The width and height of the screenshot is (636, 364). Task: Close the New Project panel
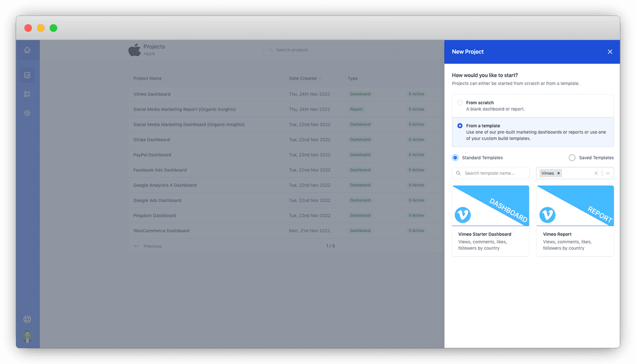point(609,51)
